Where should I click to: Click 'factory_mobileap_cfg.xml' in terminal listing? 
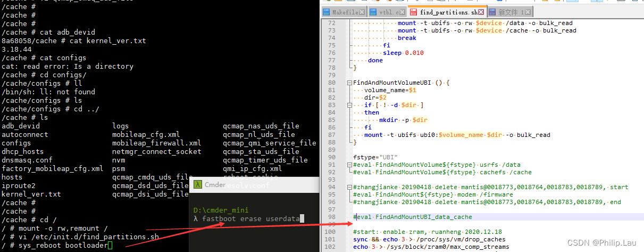[53, 168]
